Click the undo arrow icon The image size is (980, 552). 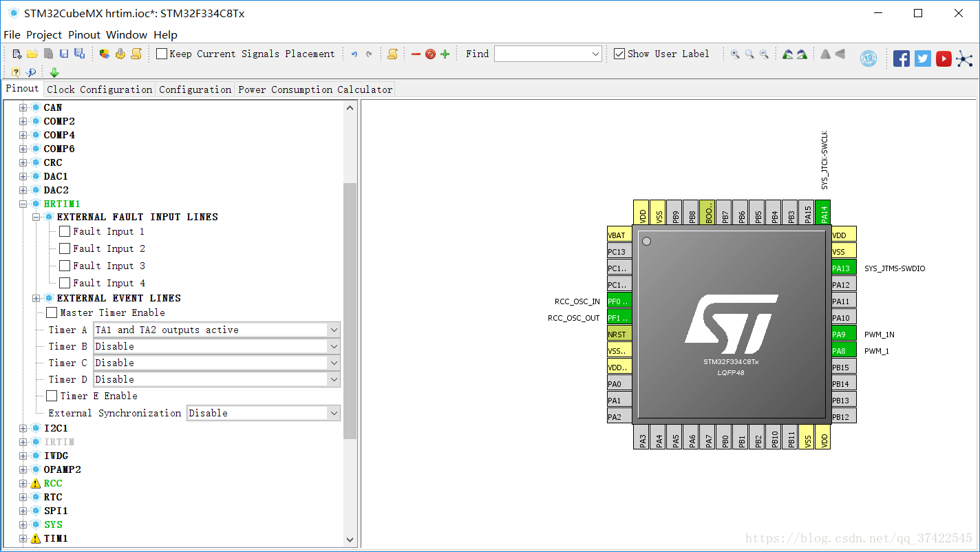tap(354, 54)
